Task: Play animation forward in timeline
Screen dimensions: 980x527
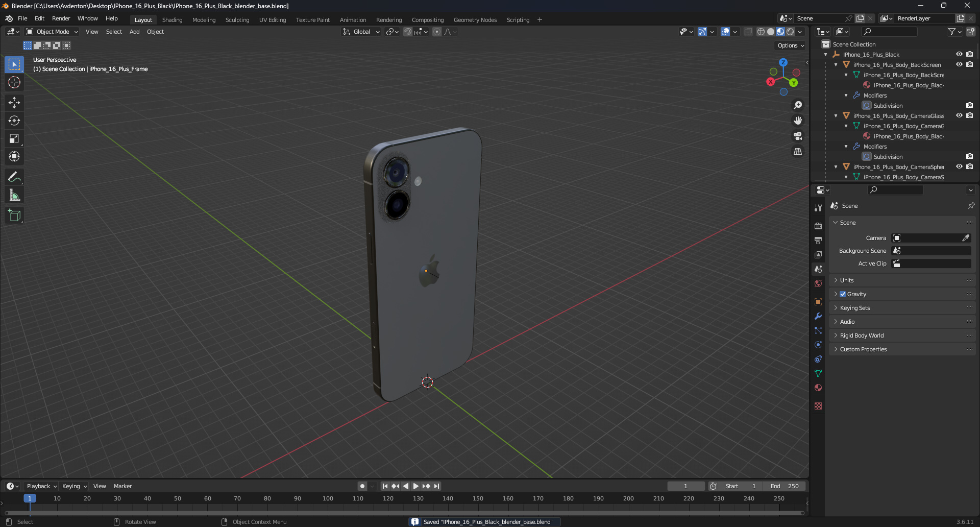Action: [415, 486]
